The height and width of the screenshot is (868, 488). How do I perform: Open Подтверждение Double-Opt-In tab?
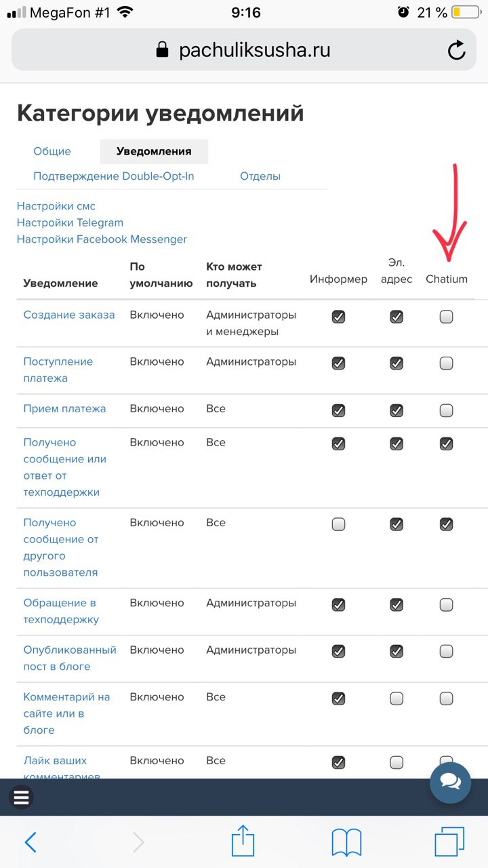(x=114, y=176)
